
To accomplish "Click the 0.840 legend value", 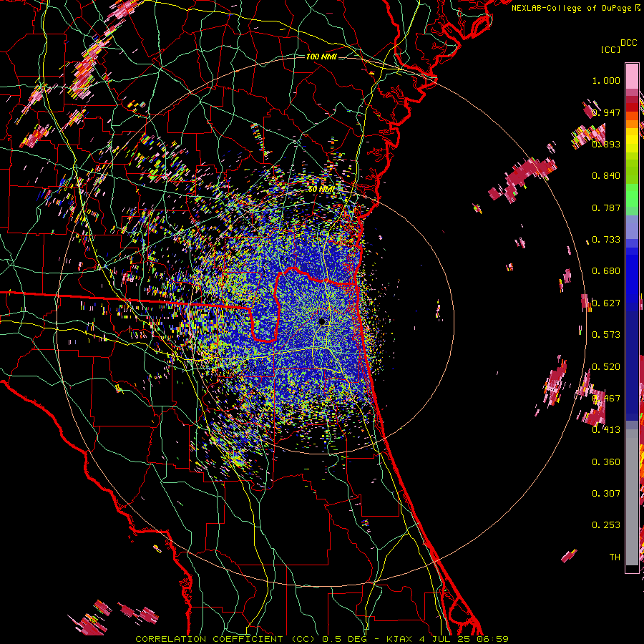I will tap(606, 176).
